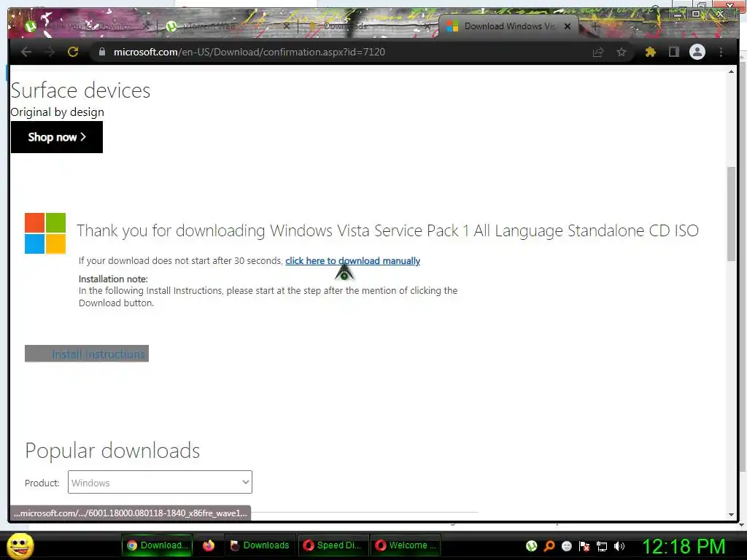Open the Product dropdown showing Windows
Screen dimensions: 747x560
tap(160, 483)
